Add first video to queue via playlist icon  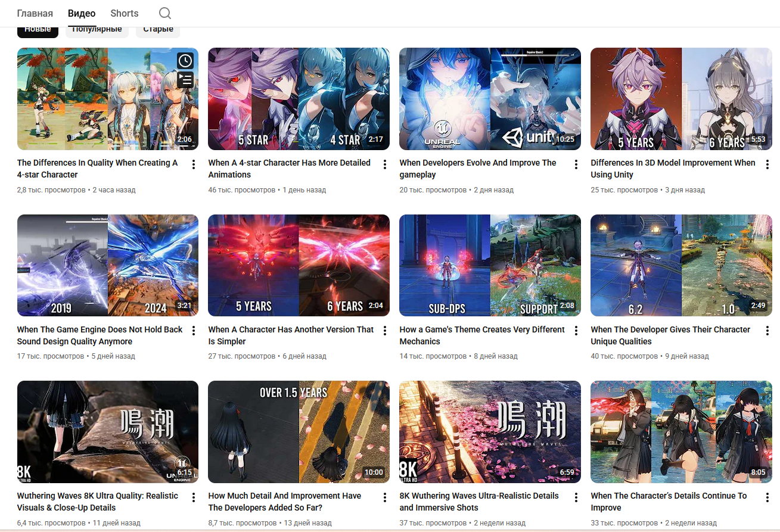185,79
